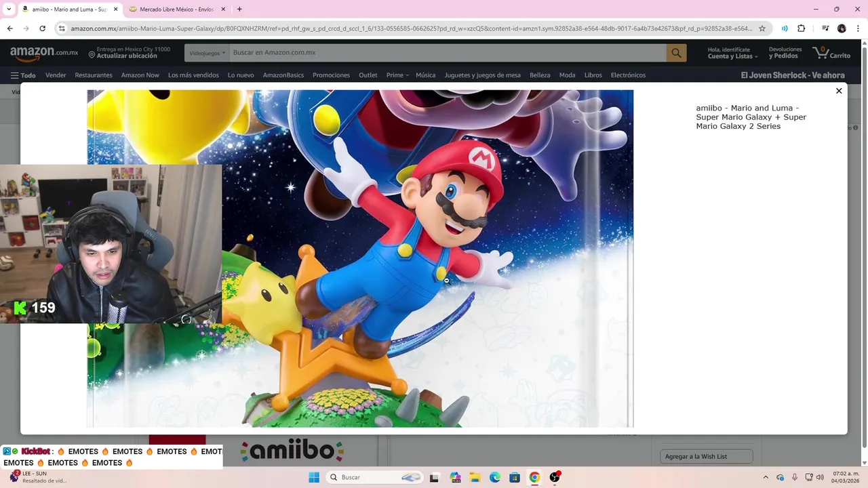Image resolution: width=868 pixels, height=488 pixels.
Task: Close the amiibo Mario and Luma tab
Action: (x=115, y=9)
